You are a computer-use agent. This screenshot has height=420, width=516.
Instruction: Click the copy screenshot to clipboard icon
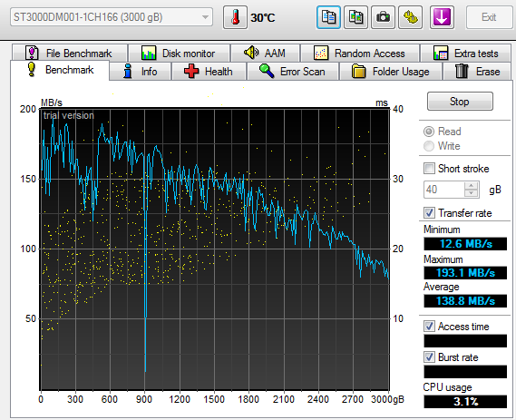click(355, 17)
